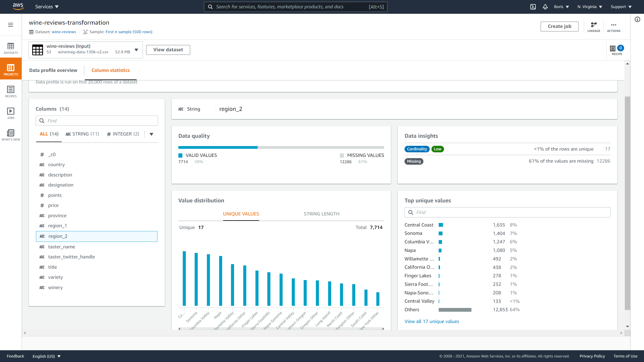The width and height of the screenshot is (644, 362).
Task: Click the Low cardinality badge
Action: tap(437, 149)
